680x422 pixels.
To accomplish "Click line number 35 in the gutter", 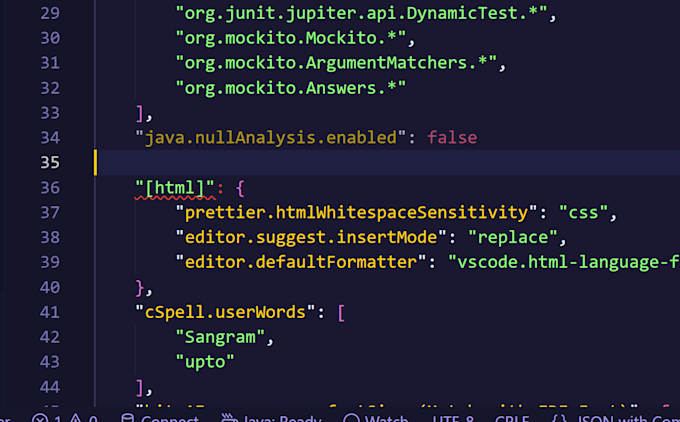I will point(50,163).
